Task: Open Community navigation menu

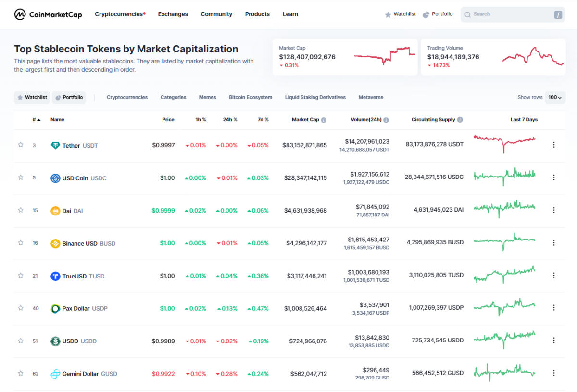Action: (x=216, y=14)
